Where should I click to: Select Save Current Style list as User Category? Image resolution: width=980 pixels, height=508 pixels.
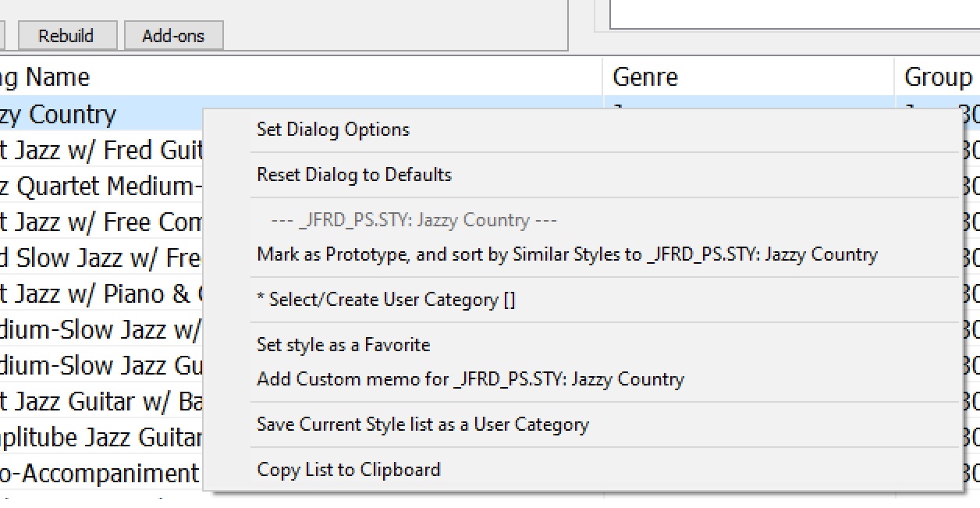click(422, 425)
